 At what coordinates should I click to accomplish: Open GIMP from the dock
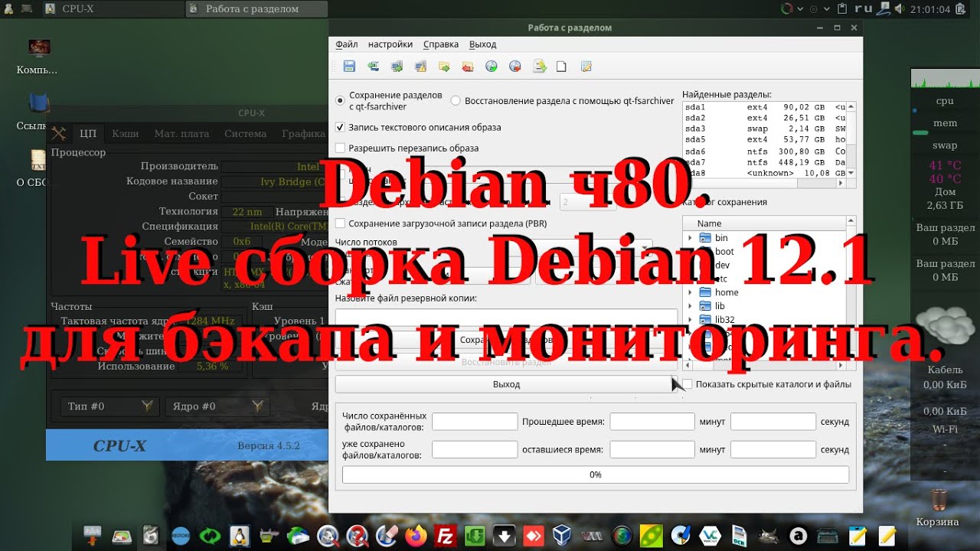pos(769,535)
